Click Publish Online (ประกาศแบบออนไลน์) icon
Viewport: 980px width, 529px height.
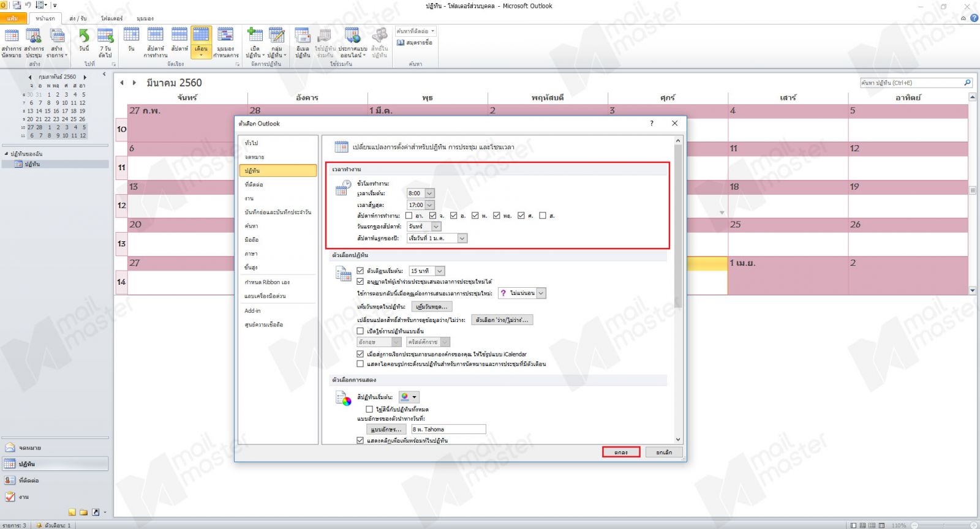pyautogui.click(x=352, y=42)
